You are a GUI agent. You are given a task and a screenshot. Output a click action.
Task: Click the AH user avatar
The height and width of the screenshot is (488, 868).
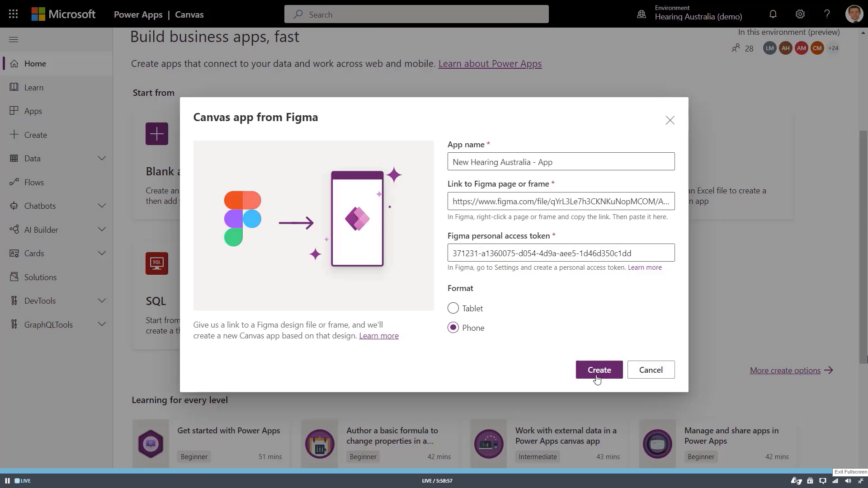point(786,48)
